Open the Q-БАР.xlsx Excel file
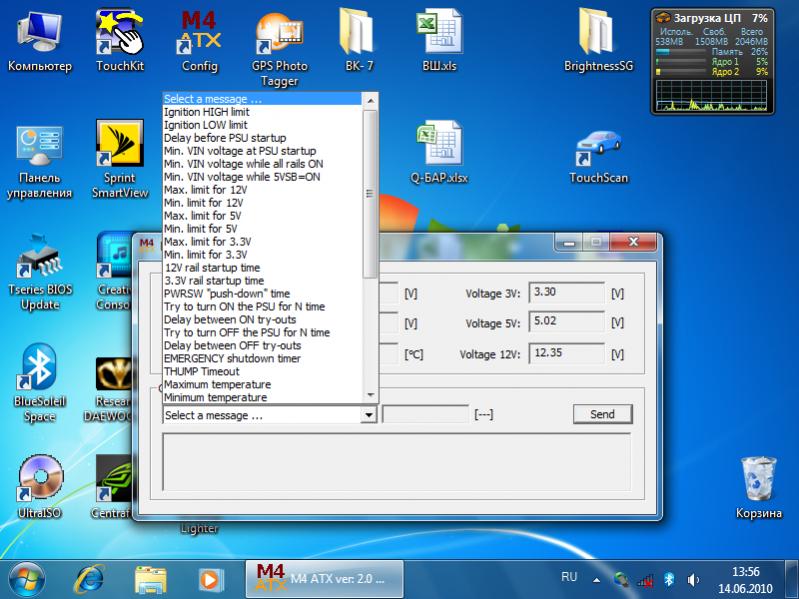Image resolution: width=799 pixels, height=599 pixels. [x=438, y=150]
